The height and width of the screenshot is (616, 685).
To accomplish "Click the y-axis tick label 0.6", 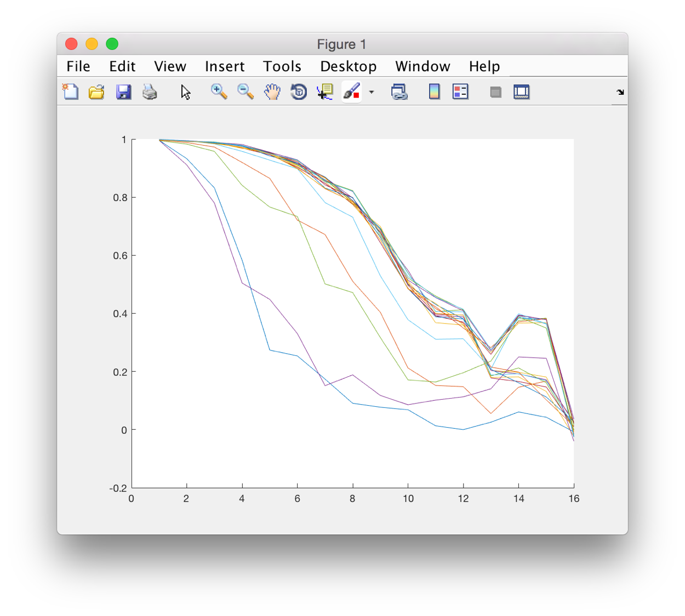I will 120,256.
